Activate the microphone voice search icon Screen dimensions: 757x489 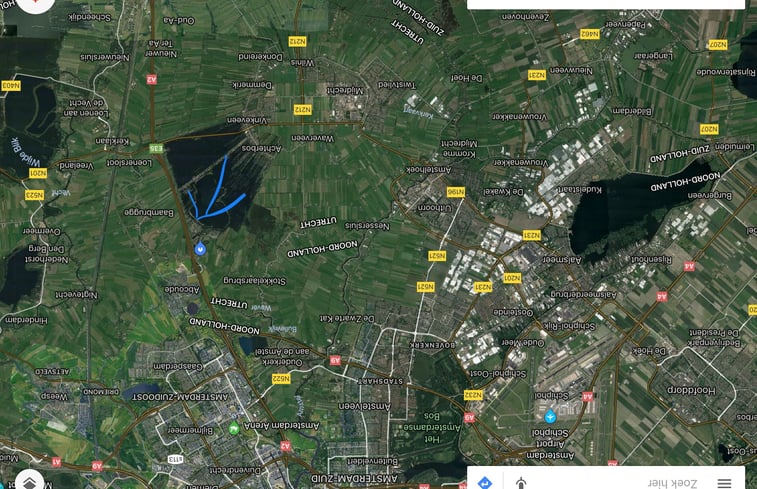click(521, 482)
